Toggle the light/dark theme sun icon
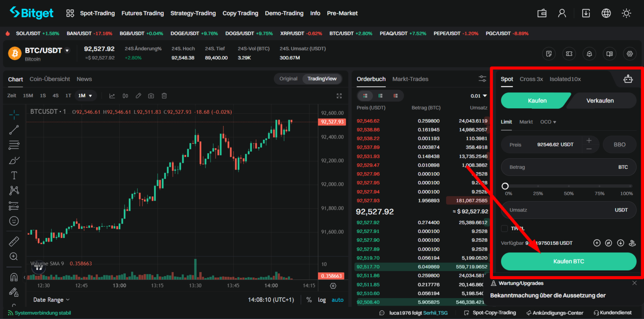Screen dimensions: 644x319 [626, 13]
